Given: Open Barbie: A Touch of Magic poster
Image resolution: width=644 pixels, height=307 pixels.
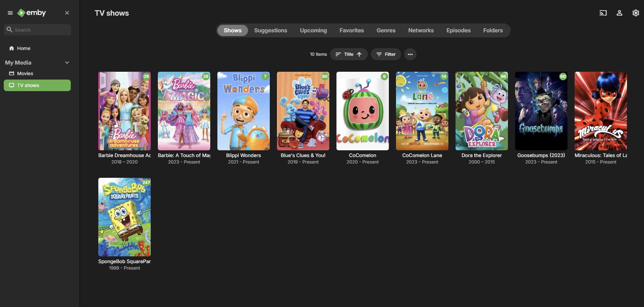Looking at the screenshot, I should 184,111.
